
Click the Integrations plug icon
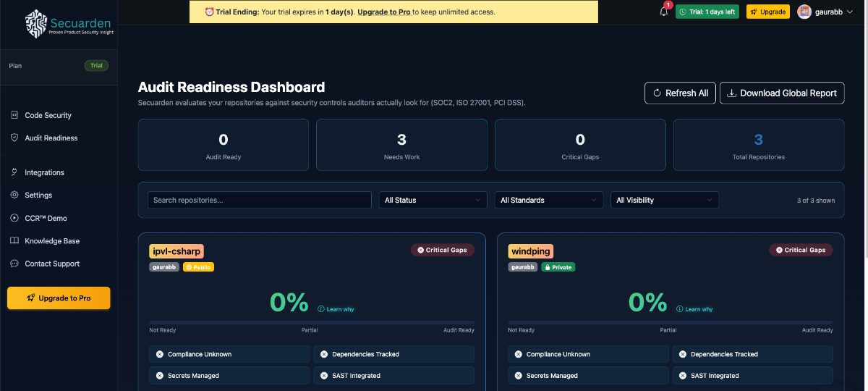point(14,172)
